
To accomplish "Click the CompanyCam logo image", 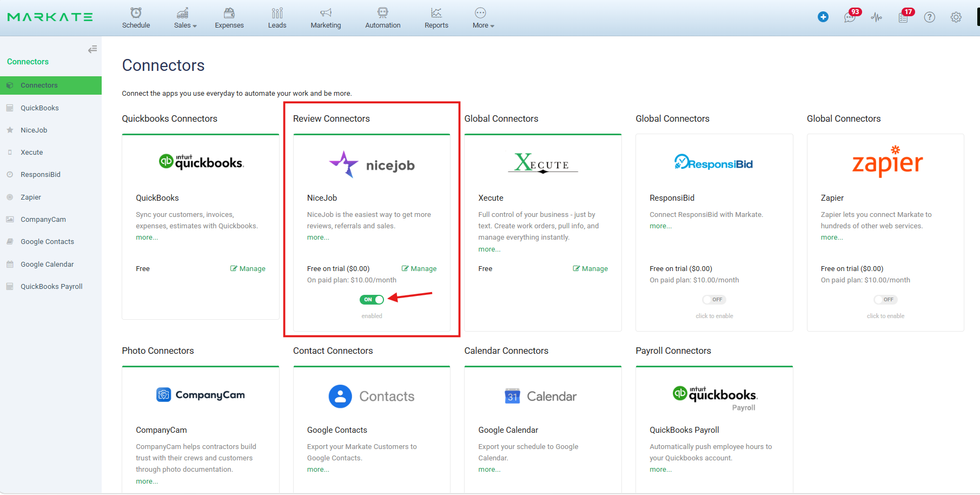I will [x=201, y=395].
